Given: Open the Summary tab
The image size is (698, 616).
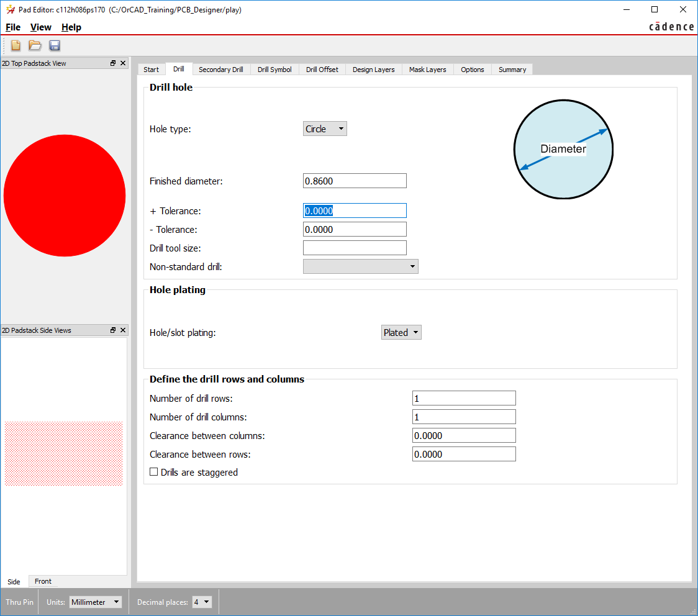Looking at the screenshot, I should coord(512,70).
